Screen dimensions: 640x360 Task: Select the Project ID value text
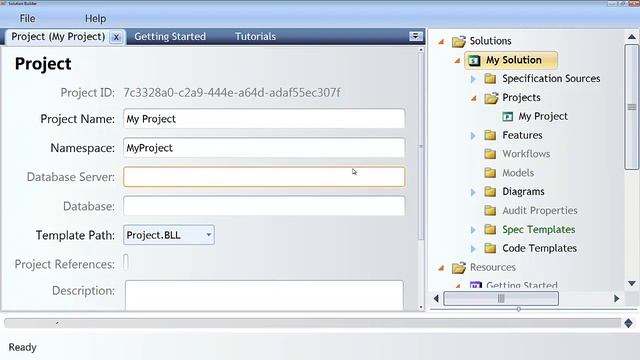[232, 93]
